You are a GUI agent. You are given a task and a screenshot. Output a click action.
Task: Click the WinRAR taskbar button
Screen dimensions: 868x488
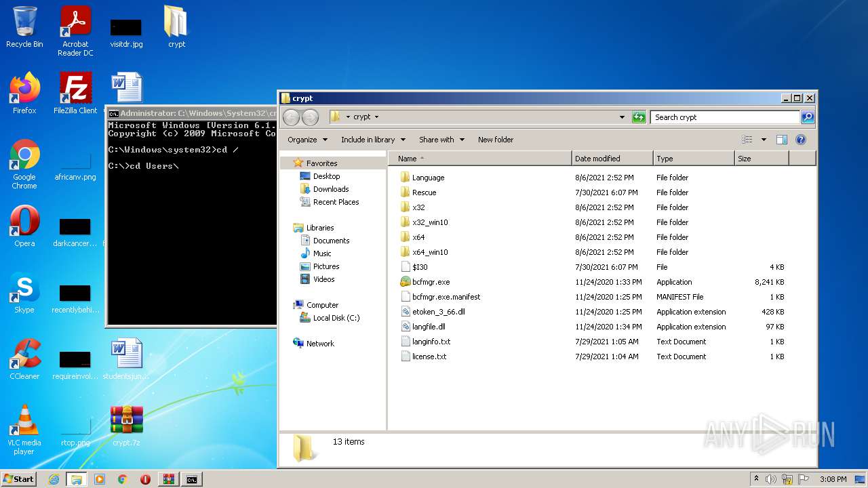(169, 479)
